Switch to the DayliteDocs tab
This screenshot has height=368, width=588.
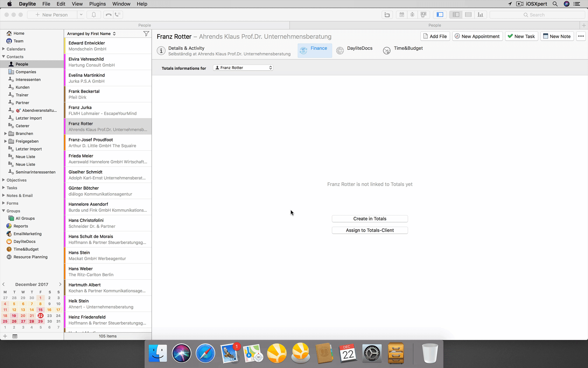354,50
